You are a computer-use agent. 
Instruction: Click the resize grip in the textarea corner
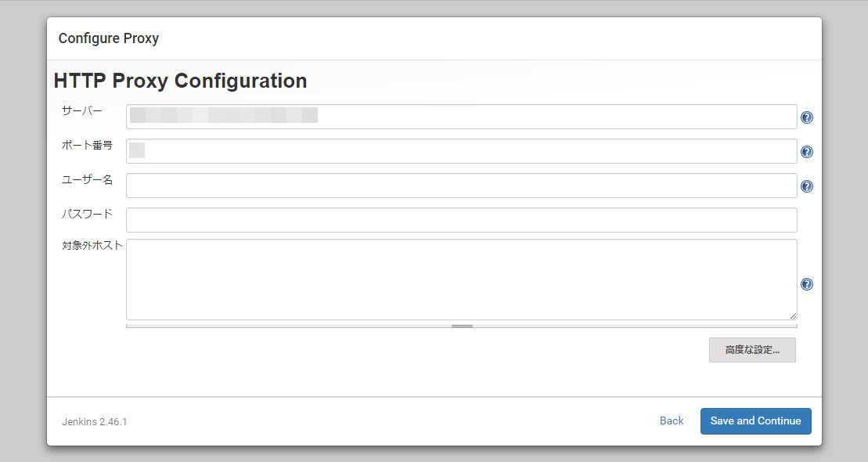tap(793, 315)
